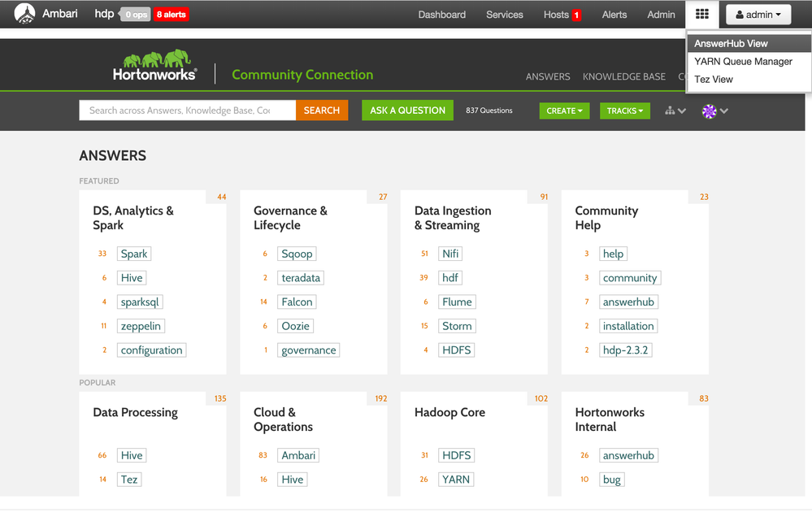This screenshot has height=517, width=812.
Task: Click the red 8 alerts badge
Action: coord(172,15)
